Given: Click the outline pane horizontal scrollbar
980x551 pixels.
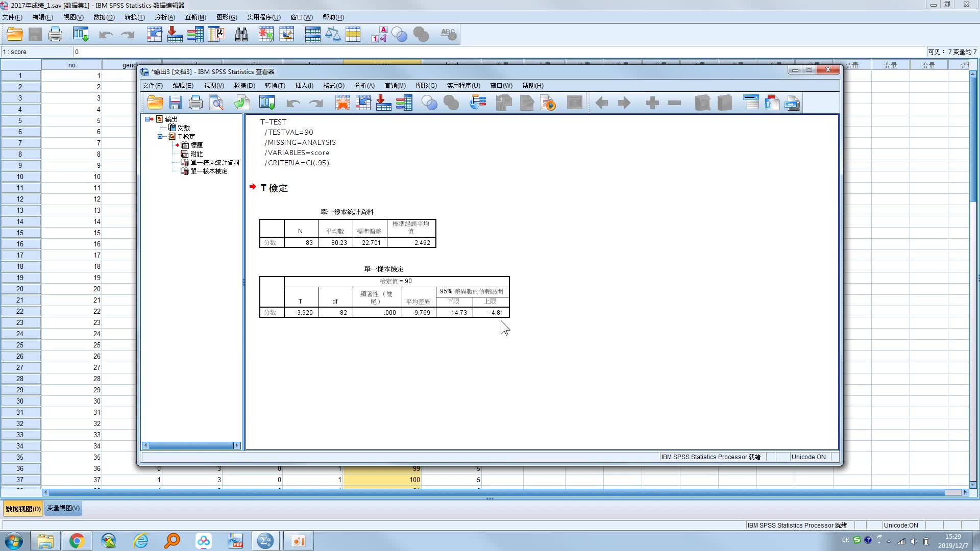Looking at the screenshot, I should (191, 445).
